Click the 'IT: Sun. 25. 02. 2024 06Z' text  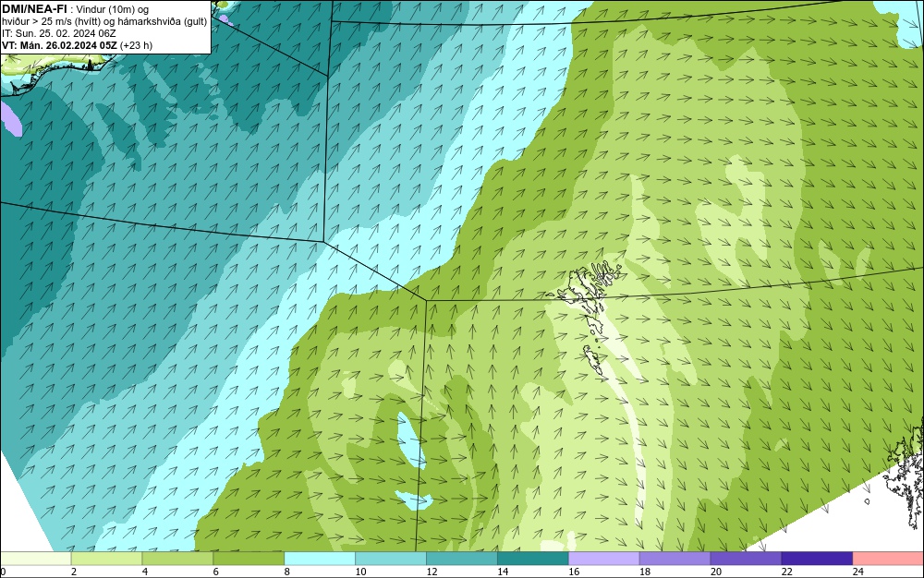[x=59, y=33]
